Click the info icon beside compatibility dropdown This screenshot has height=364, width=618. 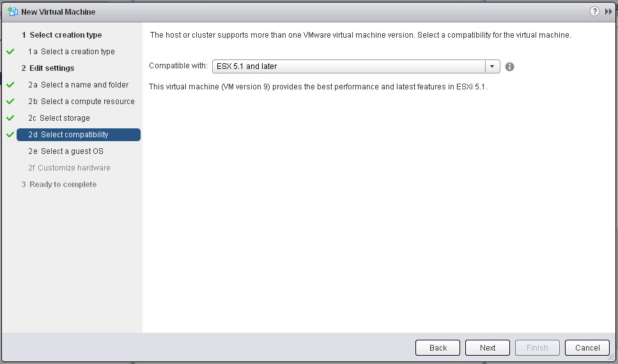click(509, 66)
